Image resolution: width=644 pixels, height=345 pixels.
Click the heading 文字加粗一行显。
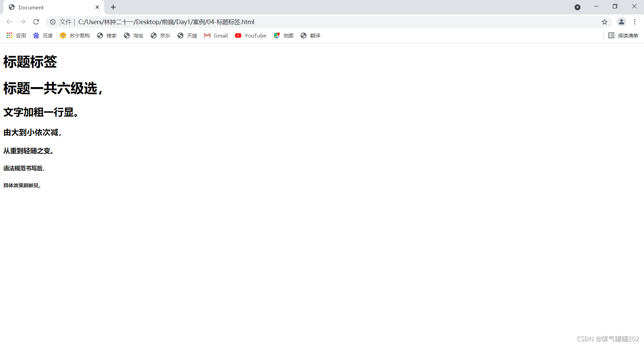[x=41, y=112]
